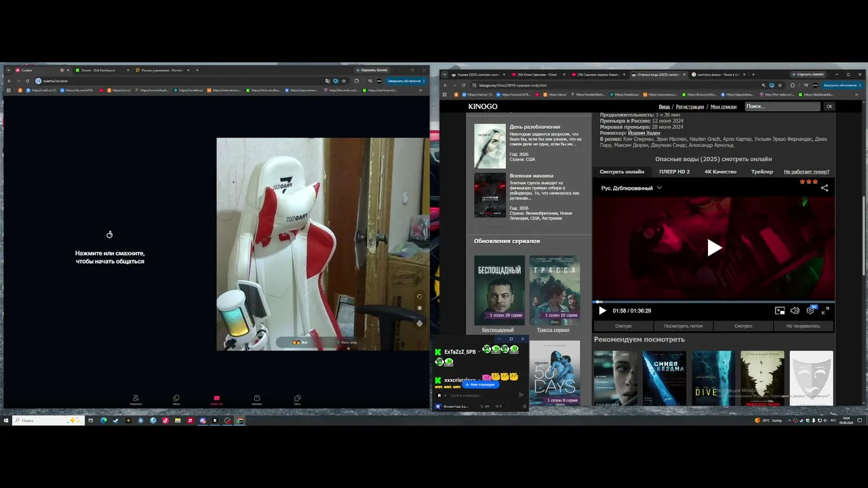The image size is (868, 488).
Task: Click New messages pill in Kick chat popup
Action: 481,384
